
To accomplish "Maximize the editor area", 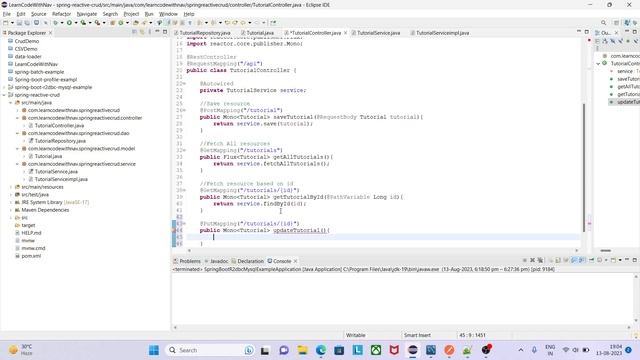I will click(587, 32).
